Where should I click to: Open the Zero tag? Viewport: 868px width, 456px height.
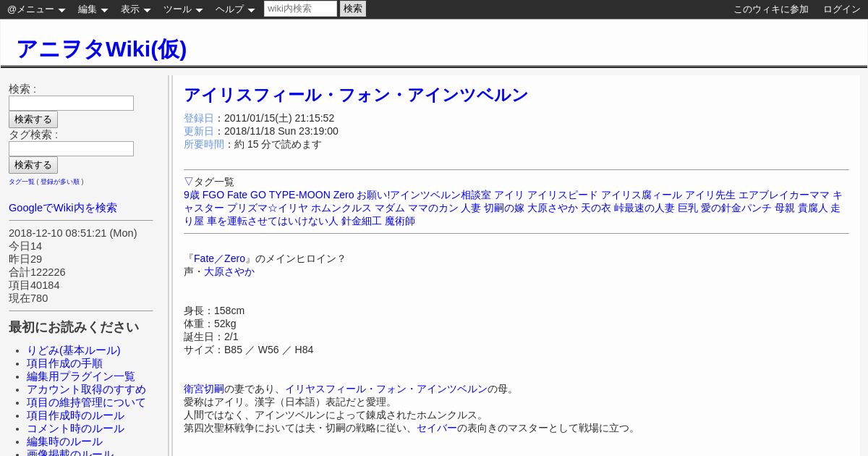click(344, 195)
